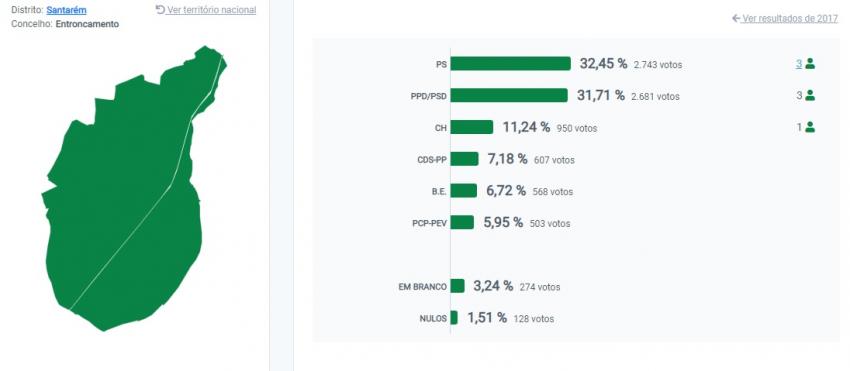This screenshot has width=850, height=371.
Task: Click the B.E. vote bar
Action: tap(463, 190)
